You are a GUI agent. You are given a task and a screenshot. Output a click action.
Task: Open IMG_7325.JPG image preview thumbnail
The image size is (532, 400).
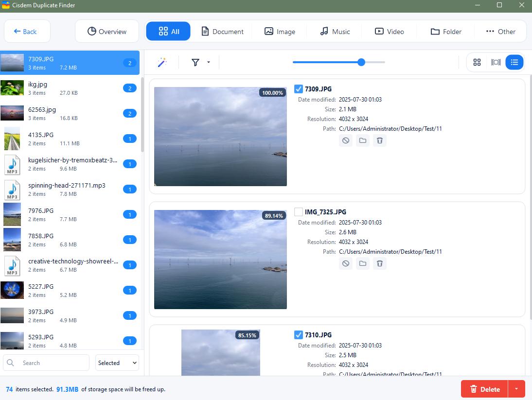click(x=221, y=260)
